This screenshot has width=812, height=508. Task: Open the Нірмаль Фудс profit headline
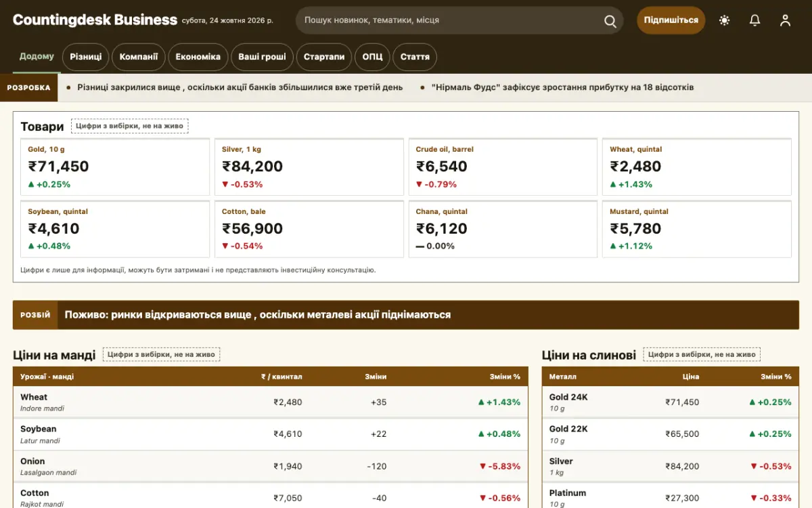[x=562, y=87]
